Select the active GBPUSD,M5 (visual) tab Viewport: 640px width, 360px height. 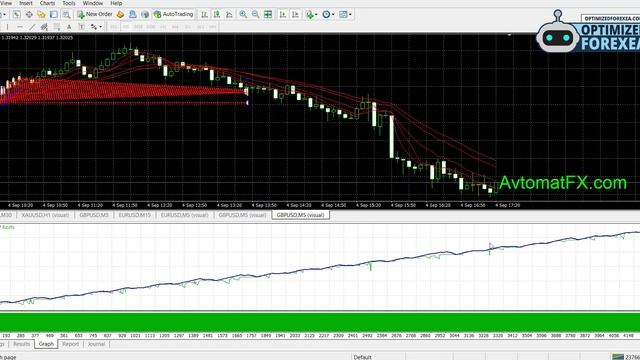tap(300, 215)
